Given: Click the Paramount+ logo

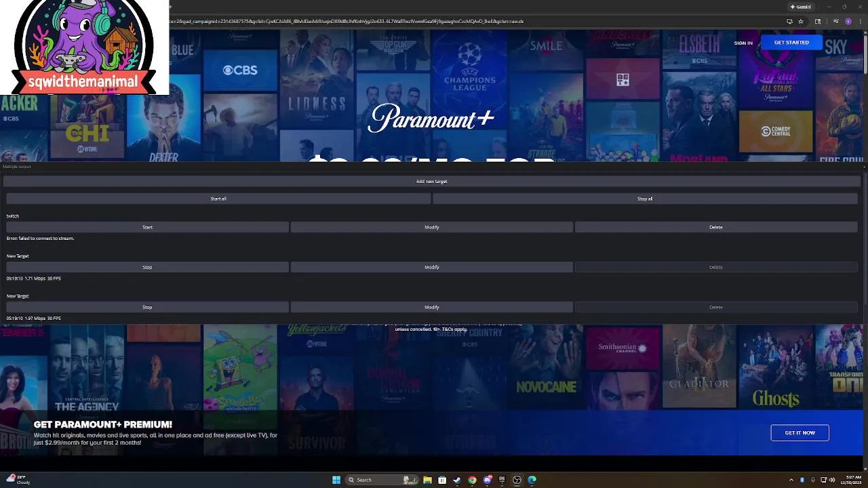Looking at the screenshot, I should 432,119.
